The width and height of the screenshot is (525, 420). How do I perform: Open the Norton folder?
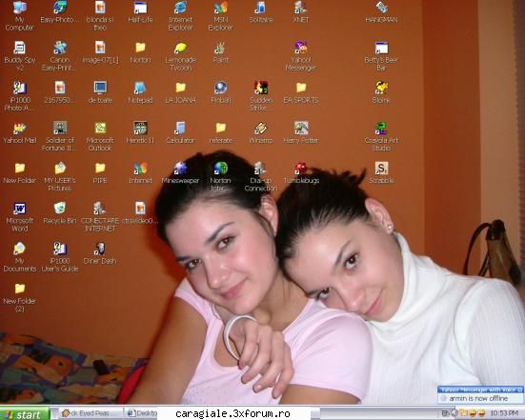pos(140,52)
